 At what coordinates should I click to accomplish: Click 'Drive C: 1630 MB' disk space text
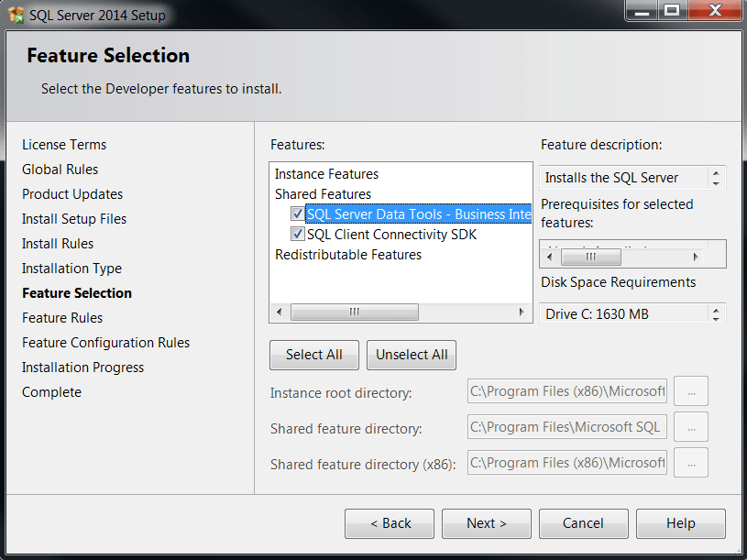pyautogui.click(x=597, y=313)
